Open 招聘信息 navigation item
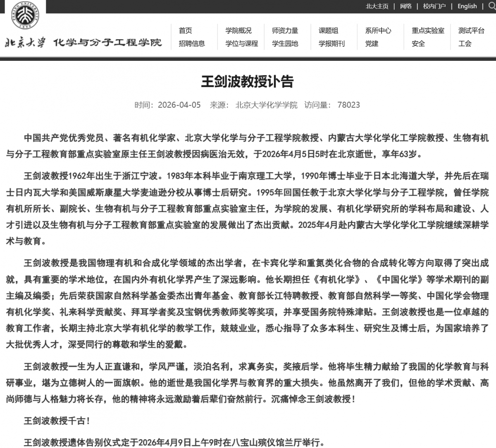This screenshot has width=496, height=448. [x=192, y=43]
